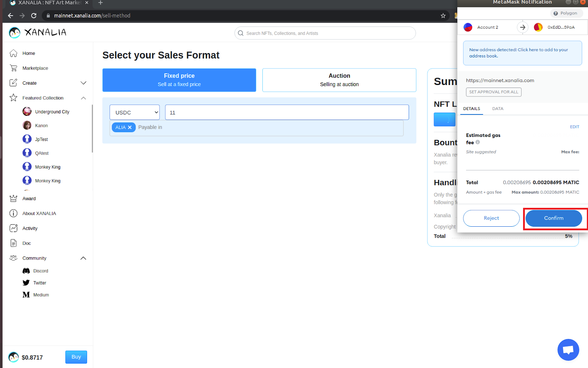
Task: Close the XANALIA browser tab
Action: click(87, 3)
